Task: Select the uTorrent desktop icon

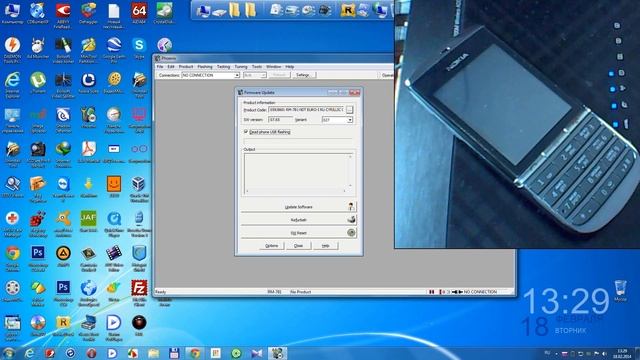Action: (x=38, y=82)
